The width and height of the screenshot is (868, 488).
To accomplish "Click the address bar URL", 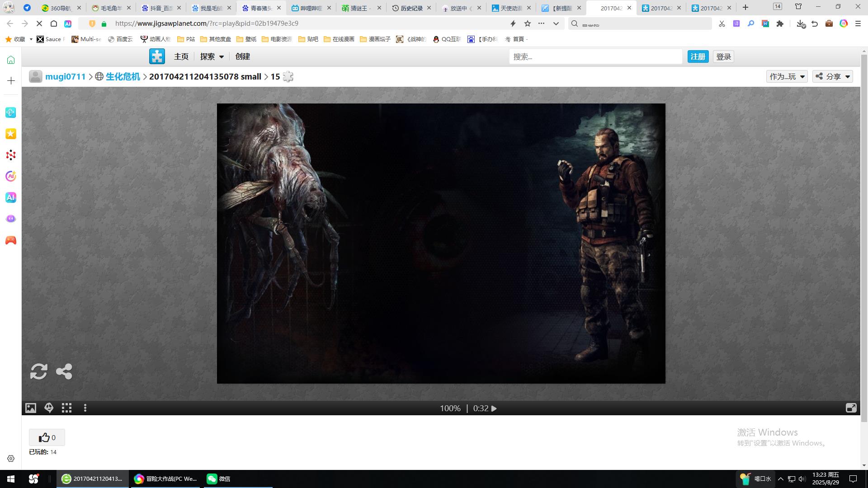I will [x=207, y=23].
